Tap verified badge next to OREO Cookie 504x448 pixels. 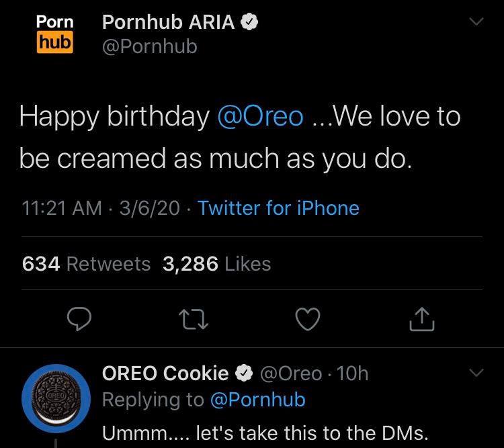[243, 373]
